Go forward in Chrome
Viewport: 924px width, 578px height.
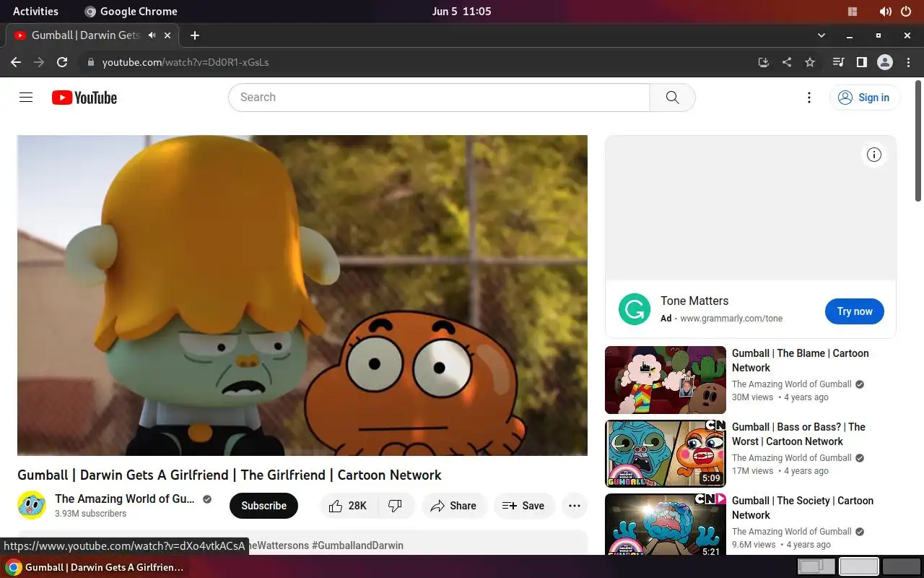[39, 62]
